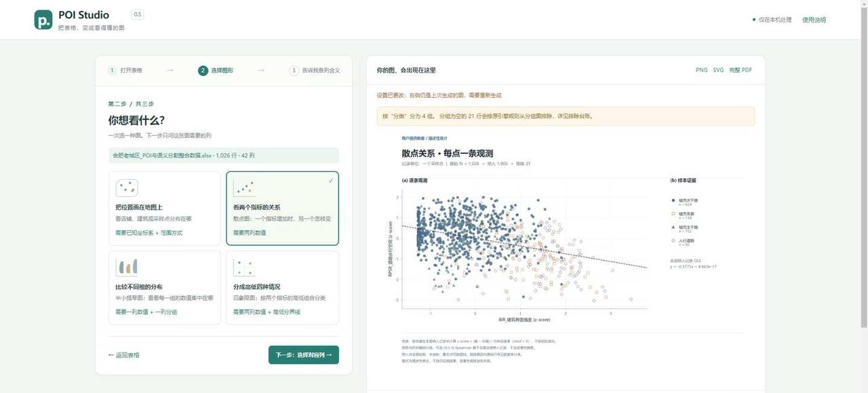This screenshot has width=868, height=393.
Task: Choose the 比较不同组的分布 violin card
Action: [165, 288]
